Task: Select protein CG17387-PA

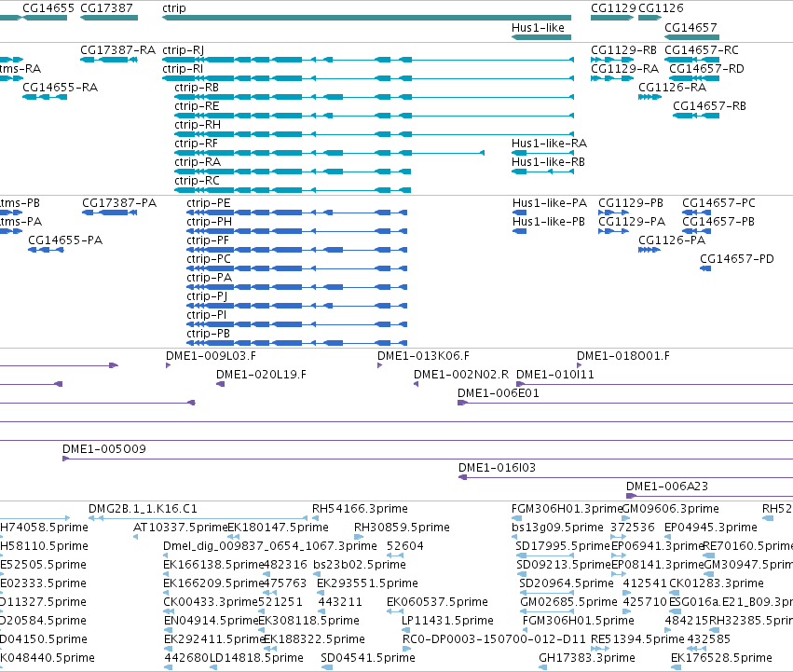Action: coord(119,203)
